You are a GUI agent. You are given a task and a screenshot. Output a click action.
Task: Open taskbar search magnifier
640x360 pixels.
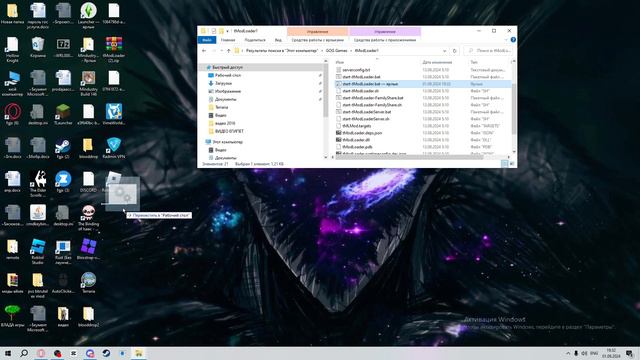24,353
